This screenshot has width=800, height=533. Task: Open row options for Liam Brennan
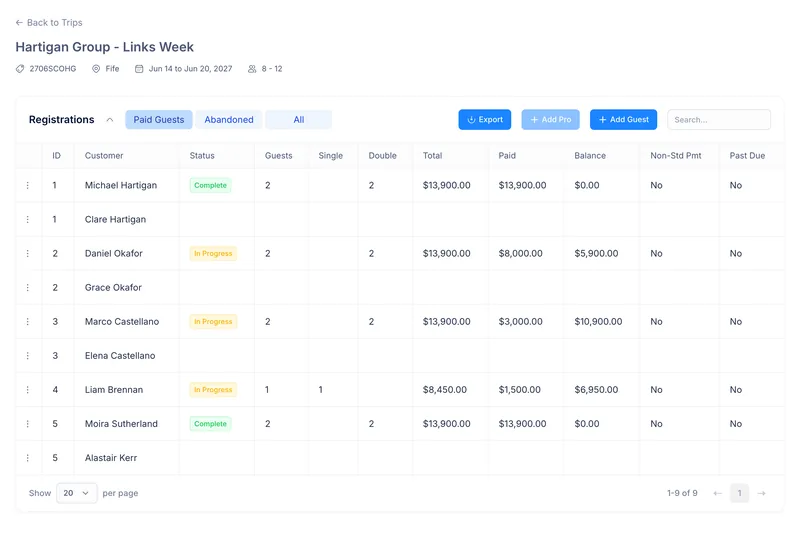coord(28,390)
